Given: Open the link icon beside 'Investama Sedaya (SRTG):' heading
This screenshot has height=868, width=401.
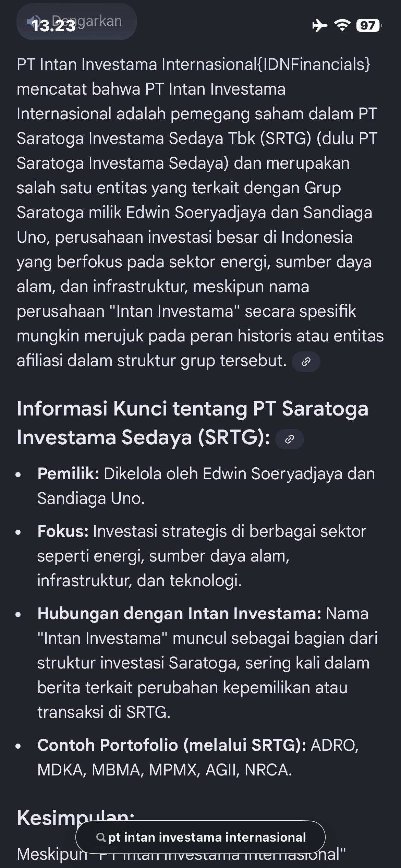Looking at the screenshot, I should (290, 439).
